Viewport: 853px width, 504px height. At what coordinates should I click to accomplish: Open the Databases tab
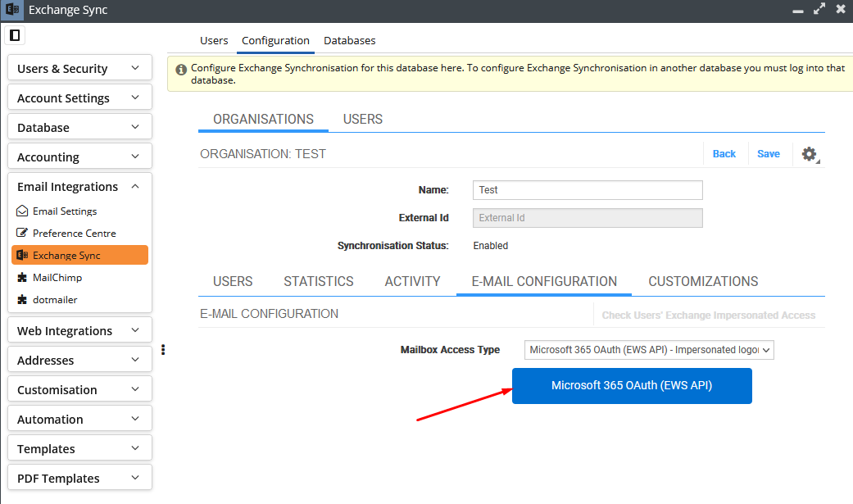point(349,41)
